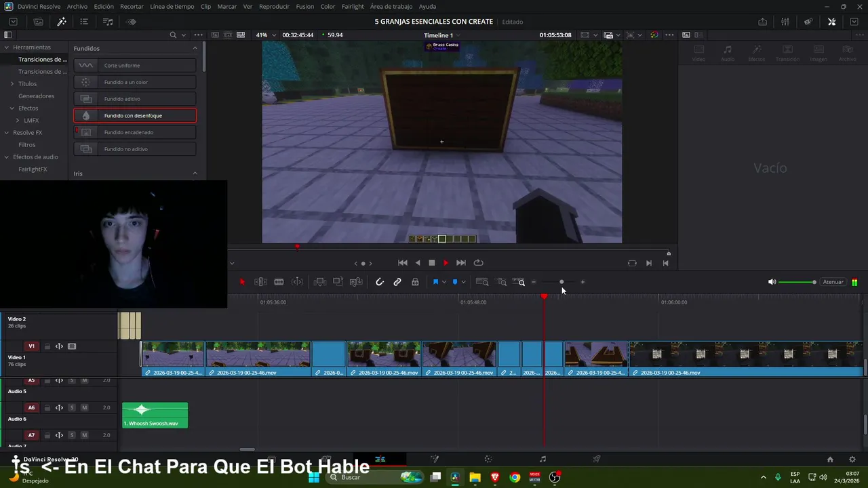This screenshot has height=488, width=868.
Task: Collapse the Herramientas tree section
Action: [6, 47]
